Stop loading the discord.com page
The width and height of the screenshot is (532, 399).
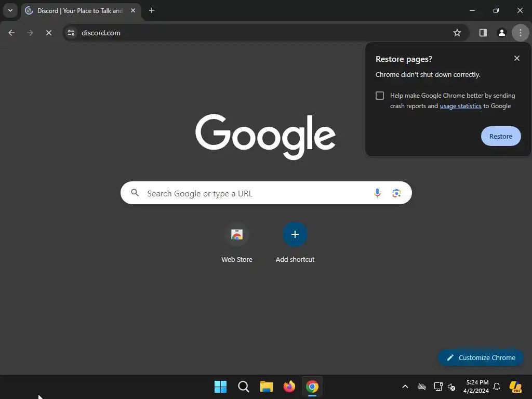tap(49, 33)
